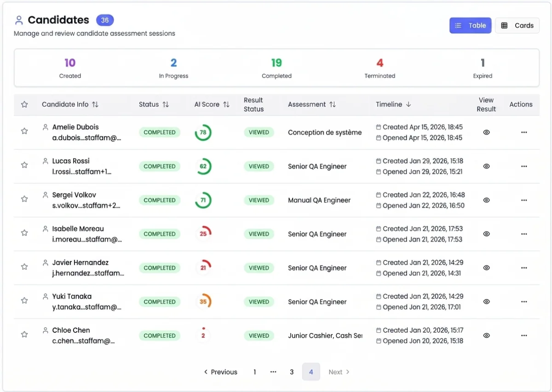Click AI score 2 indicator
Viewport: 552px width, 392px height.
coord(203,335)
